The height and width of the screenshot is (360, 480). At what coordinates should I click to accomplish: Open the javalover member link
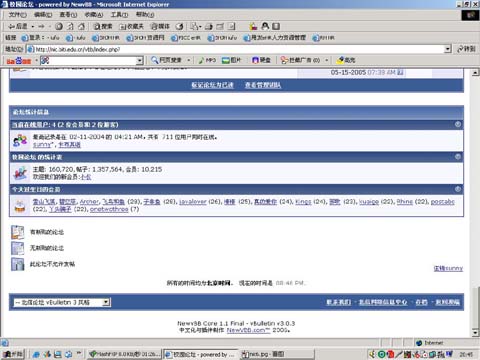(193, 202)
